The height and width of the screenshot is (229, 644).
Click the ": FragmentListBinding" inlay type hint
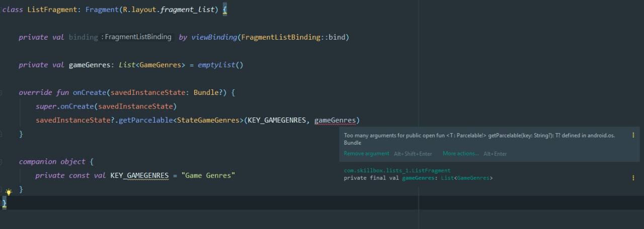click(x=137, y=37)
